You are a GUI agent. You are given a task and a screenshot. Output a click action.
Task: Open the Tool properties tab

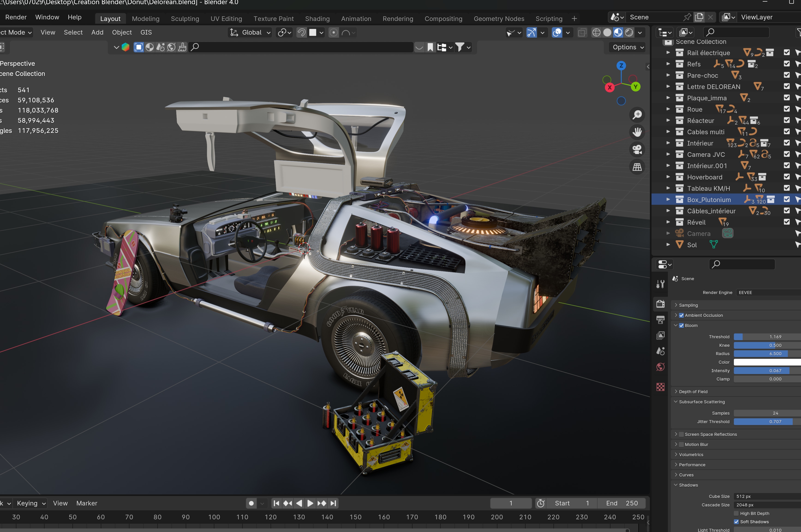pyautogui.click(x=661, y=284)
